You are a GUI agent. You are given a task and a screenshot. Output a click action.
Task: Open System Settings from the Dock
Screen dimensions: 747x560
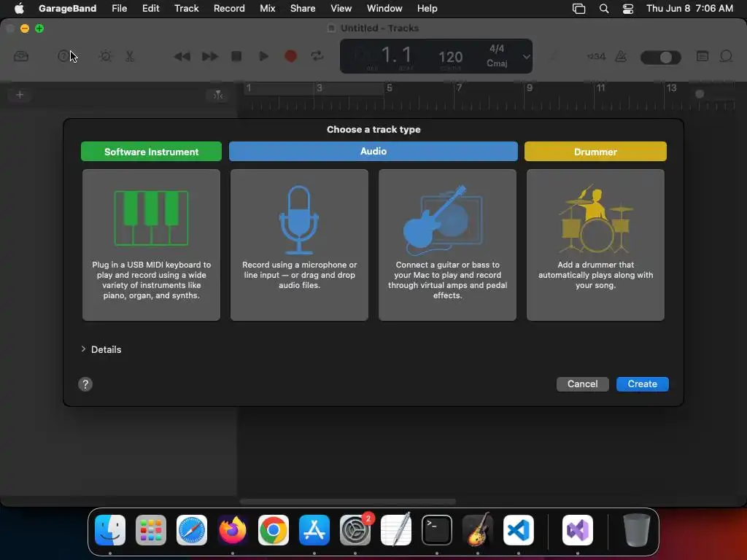[355, 530]
